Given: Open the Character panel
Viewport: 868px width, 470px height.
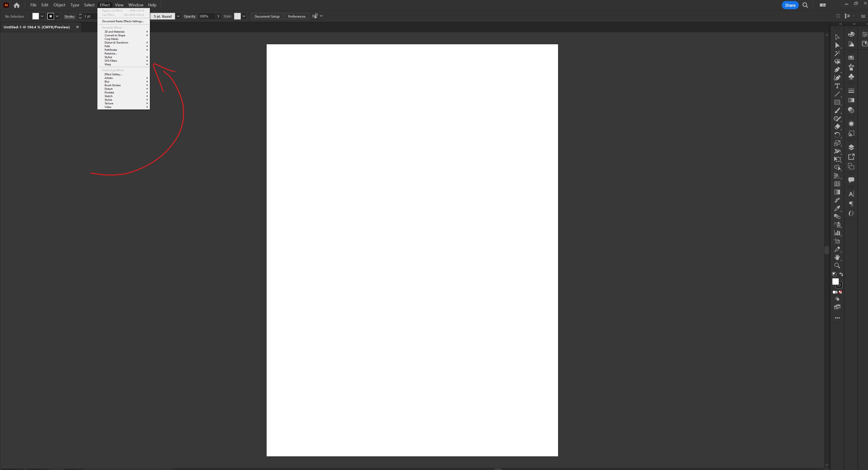Looking at the screenshot, I should point(851,194).
